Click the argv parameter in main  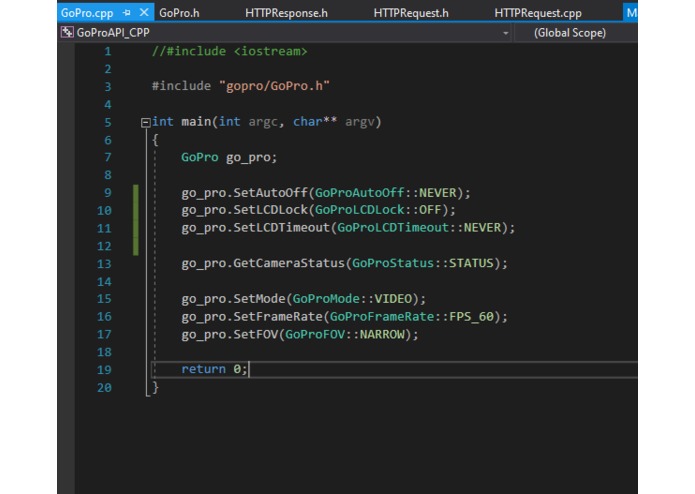(360, 122)
